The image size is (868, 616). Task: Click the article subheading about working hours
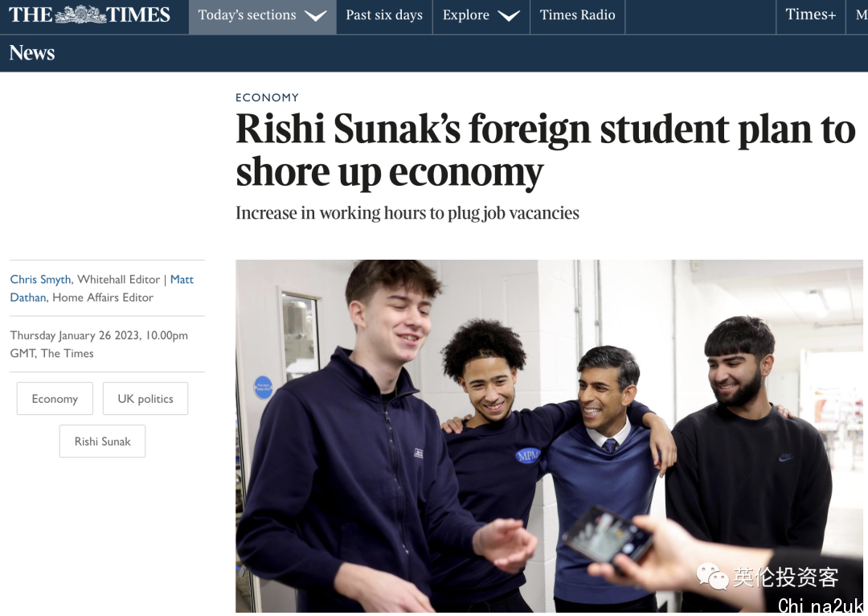(x=407, y=213)
